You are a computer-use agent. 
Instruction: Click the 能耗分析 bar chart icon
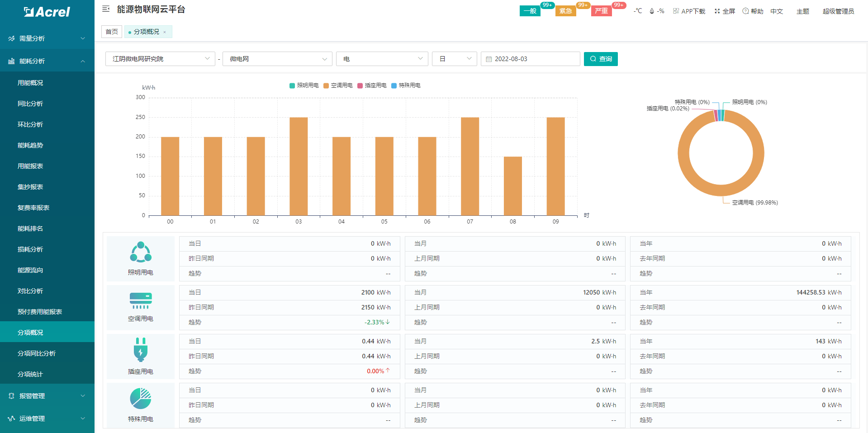(x=11, y=61)
